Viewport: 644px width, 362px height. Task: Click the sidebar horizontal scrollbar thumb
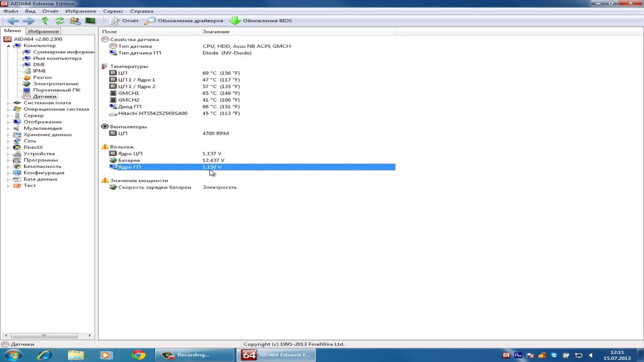coord(44,335)
